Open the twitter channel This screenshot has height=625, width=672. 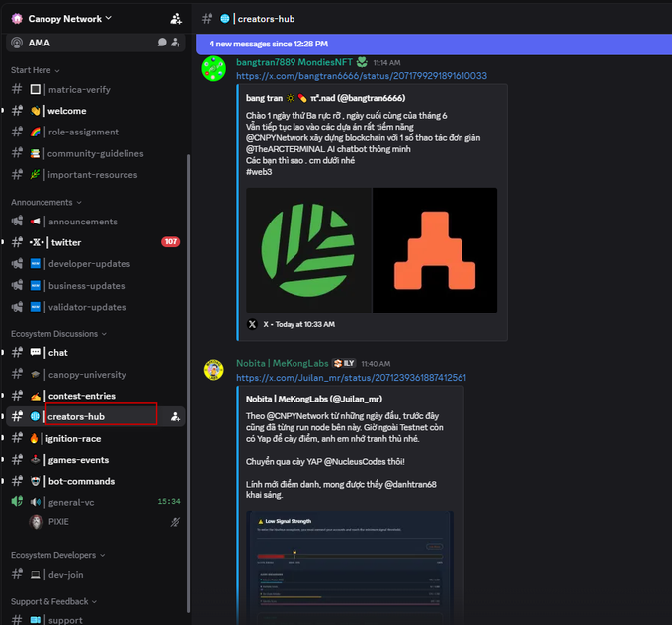click(95, 242)
